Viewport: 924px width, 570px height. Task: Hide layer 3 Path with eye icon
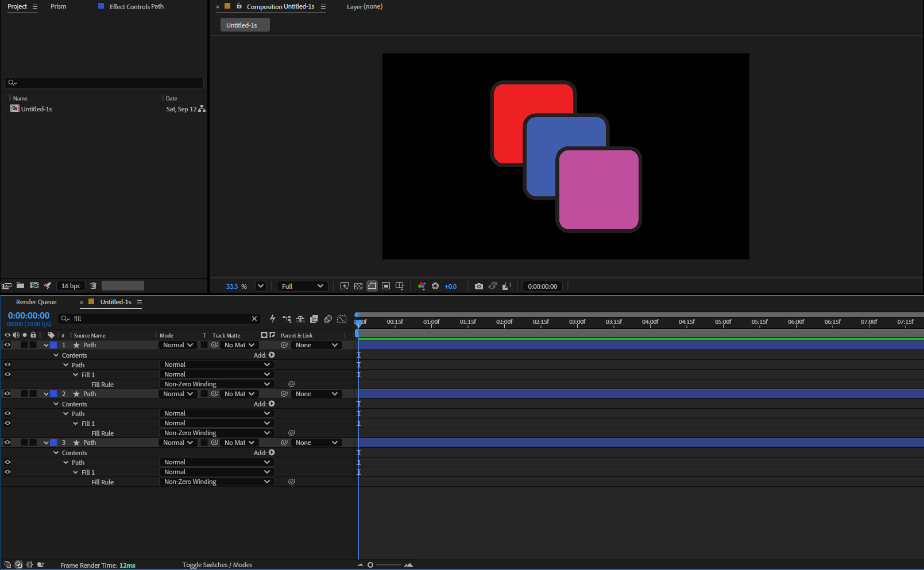coord(7,443)
